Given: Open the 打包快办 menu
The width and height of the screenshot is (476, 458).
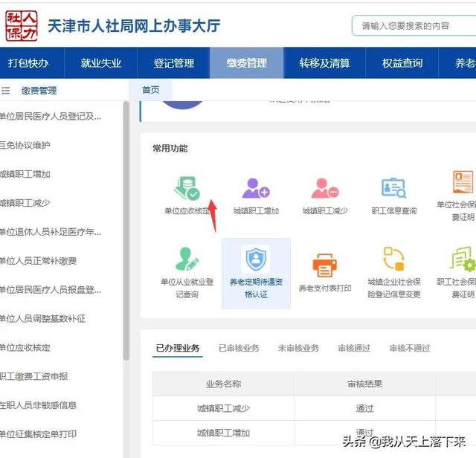Looking at the screenshot, I should (28, 63).
